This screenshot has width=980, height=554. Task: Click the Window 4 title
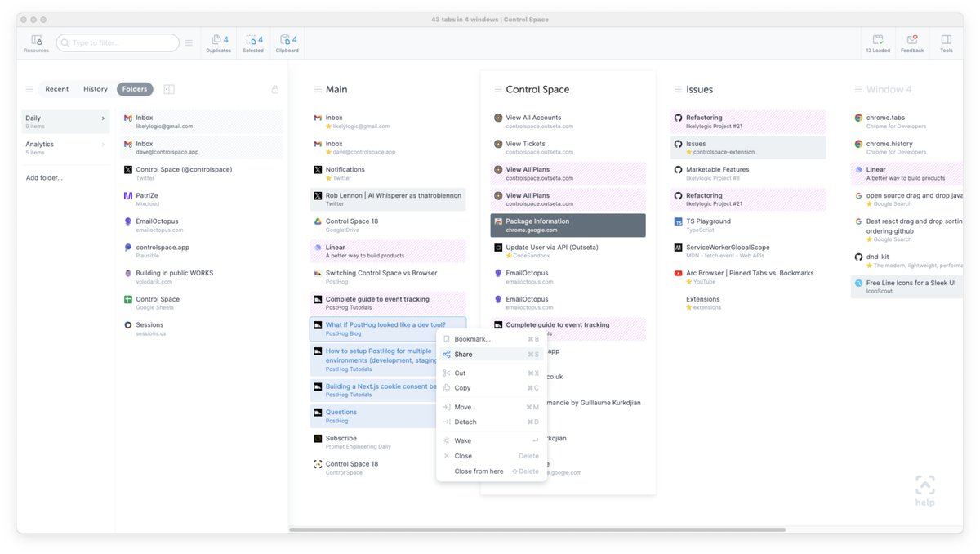(x=889, y=89)
